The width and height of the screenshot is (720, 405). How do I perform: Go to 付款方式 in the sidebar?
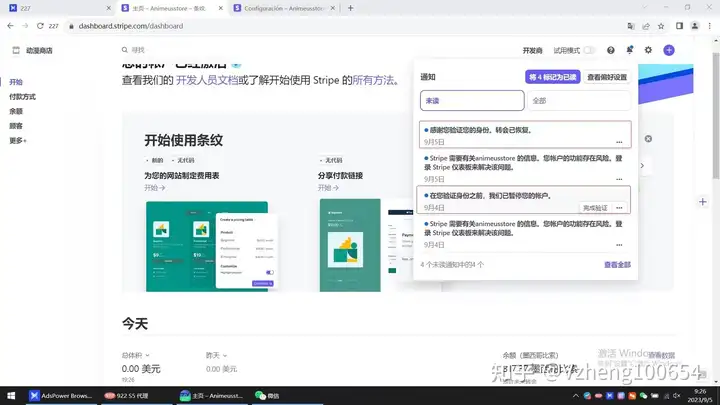(x=22, y=97)
